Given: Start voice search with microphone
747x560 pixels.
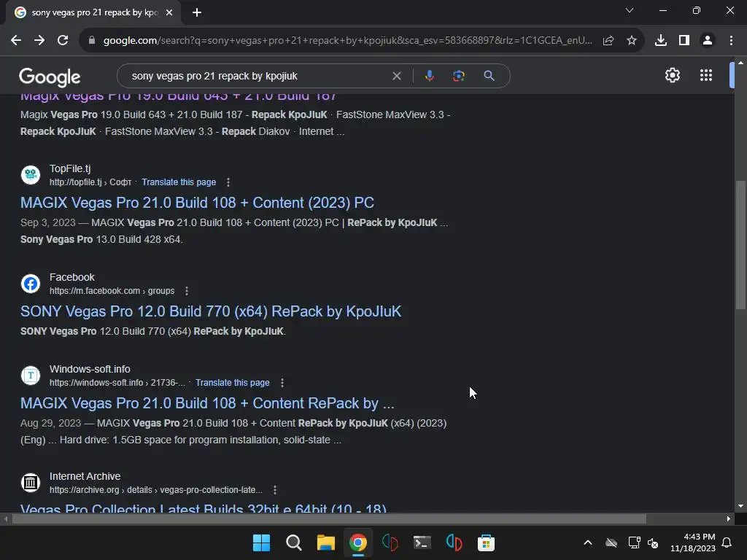Looking at the screenshot, I should coord(430,76).
